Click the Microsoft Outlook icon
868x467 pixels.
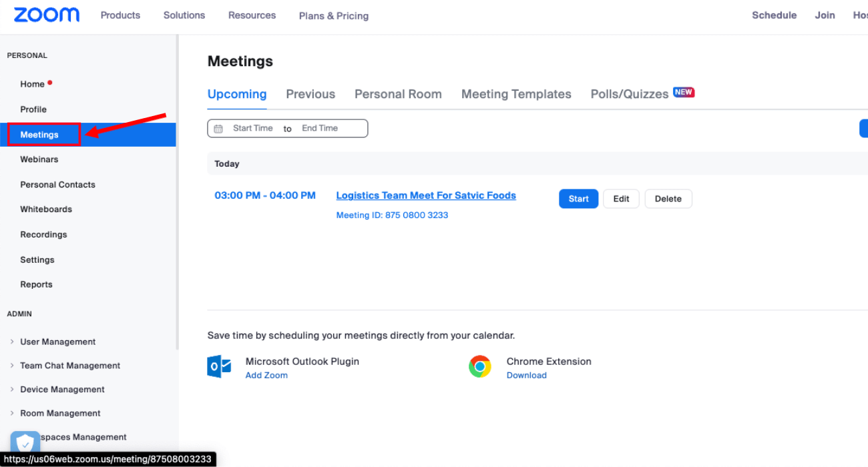pos(219,367)
